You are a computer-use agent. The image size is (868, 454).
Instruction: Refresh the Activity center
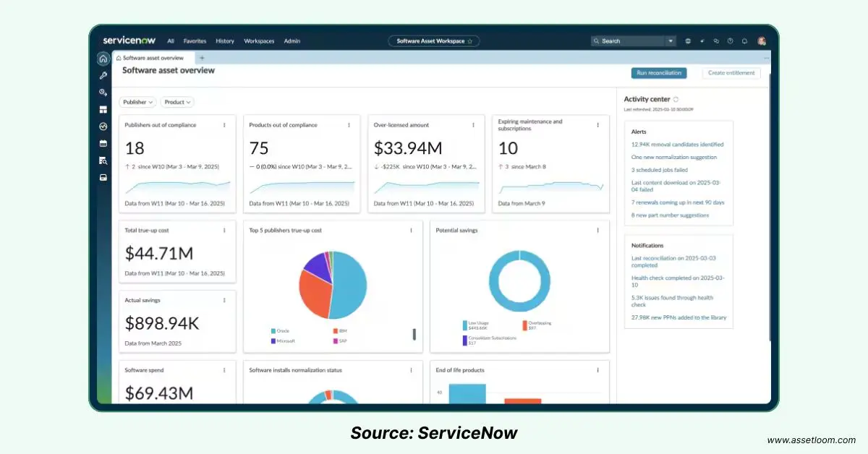coord(676,99)
